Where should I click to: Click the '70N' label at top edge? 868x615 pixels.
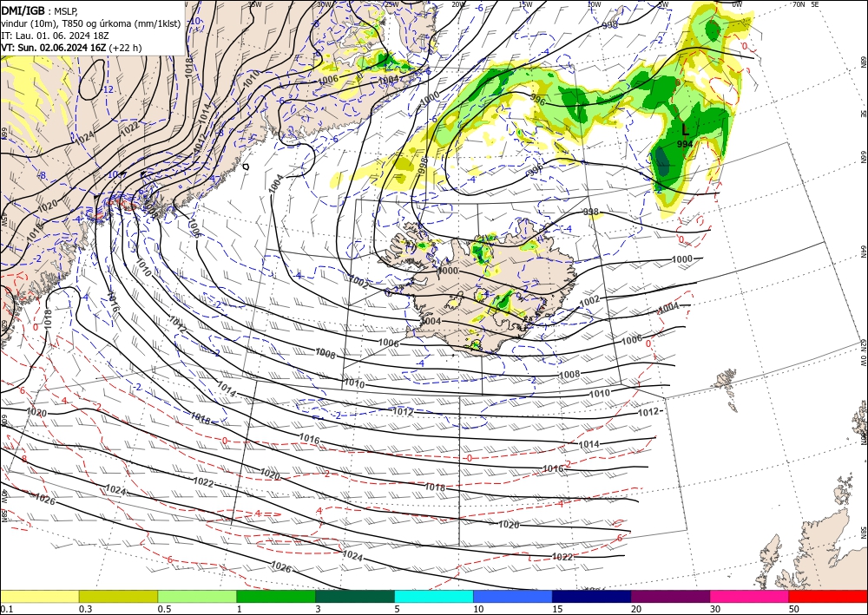[799, 4]
